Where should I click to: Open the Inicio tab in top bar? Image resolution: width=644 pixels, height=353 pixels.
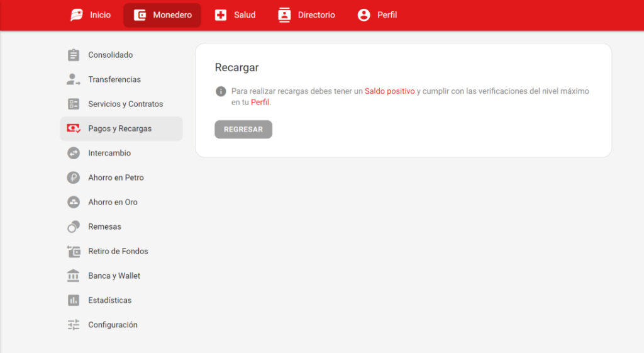coord(91,15)
